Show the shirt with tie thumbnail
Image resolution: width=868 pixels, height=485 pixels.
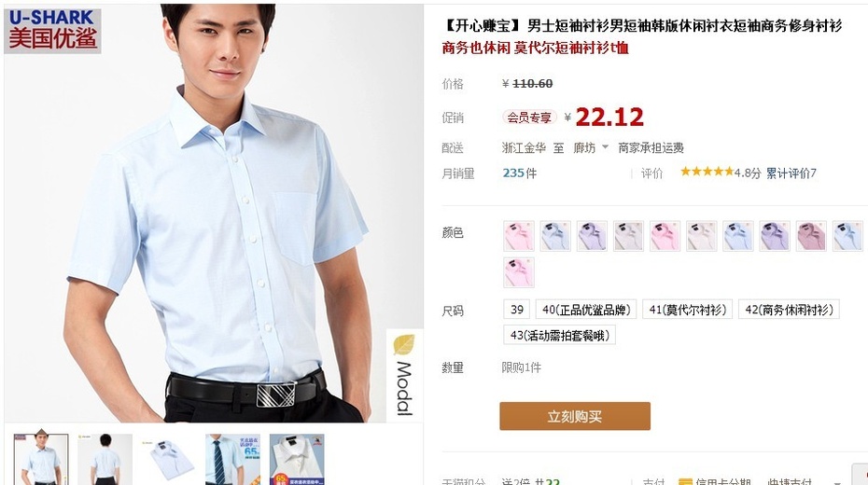point(232,460)
